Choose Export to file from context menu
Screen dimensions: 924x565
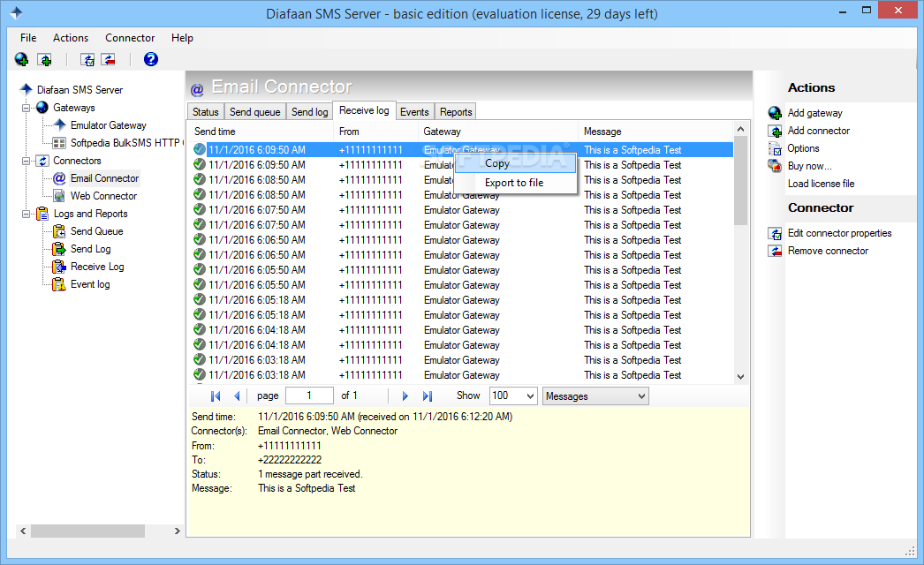click(516, 183)
